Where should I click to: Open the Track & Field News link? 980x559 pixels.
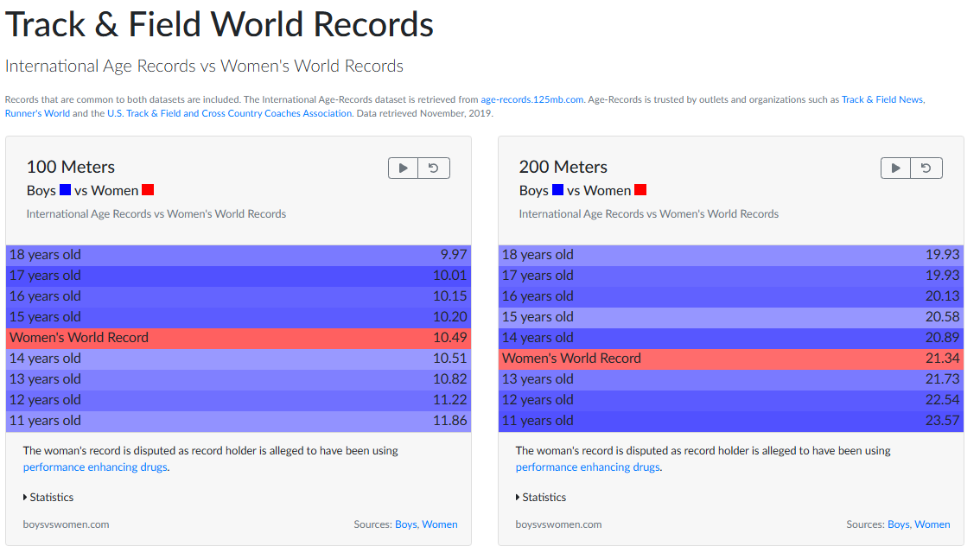click(x=881, y=99)
